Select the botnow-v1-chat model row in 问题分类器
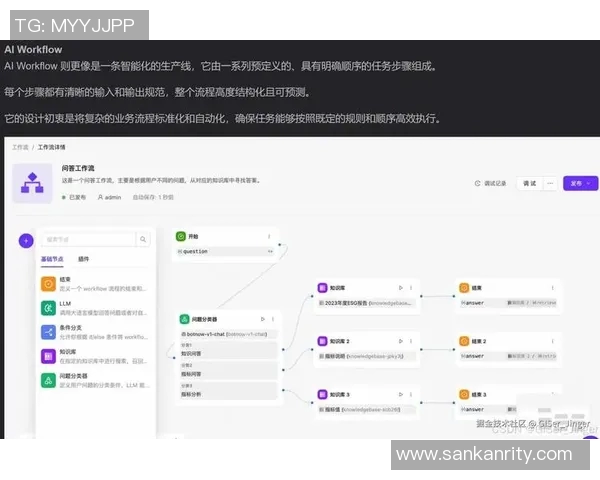 (x=228, y=334)
